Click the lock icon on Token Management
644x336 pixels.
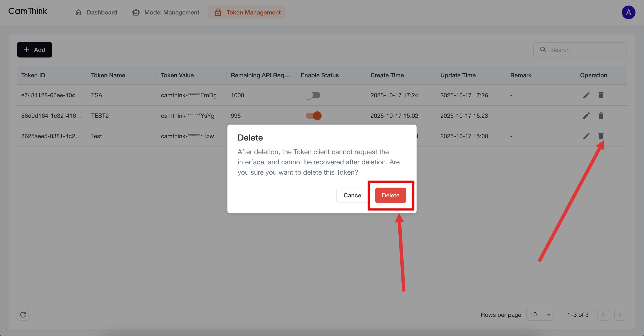[x=218, y=12]
